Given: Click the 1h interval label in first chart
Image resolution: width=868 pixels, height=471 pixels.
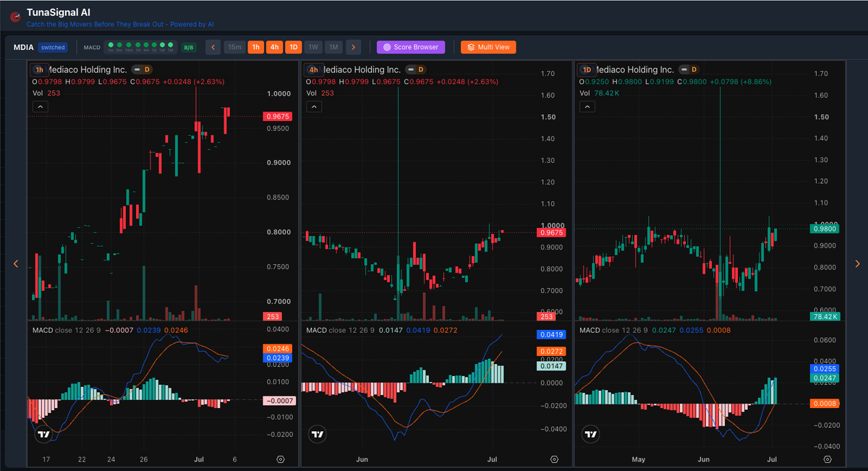Looking at the screenshot, I should [39, 69].
